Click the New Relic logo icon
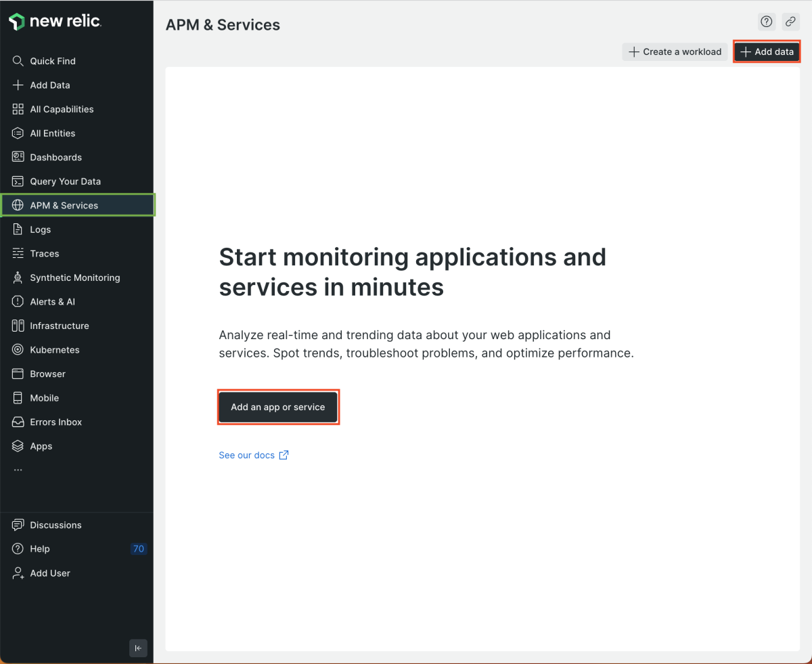 [17, 22]
